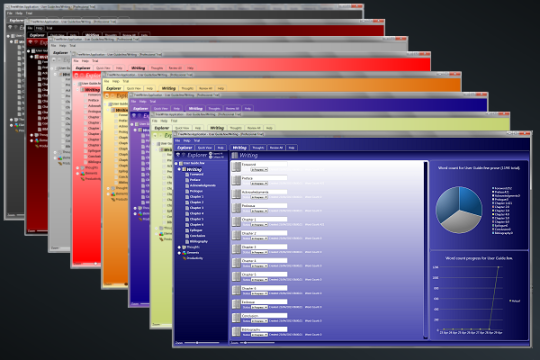Open the Status dropdown for Chapter 5
The image size is (540, 360).
coord(259,280)
